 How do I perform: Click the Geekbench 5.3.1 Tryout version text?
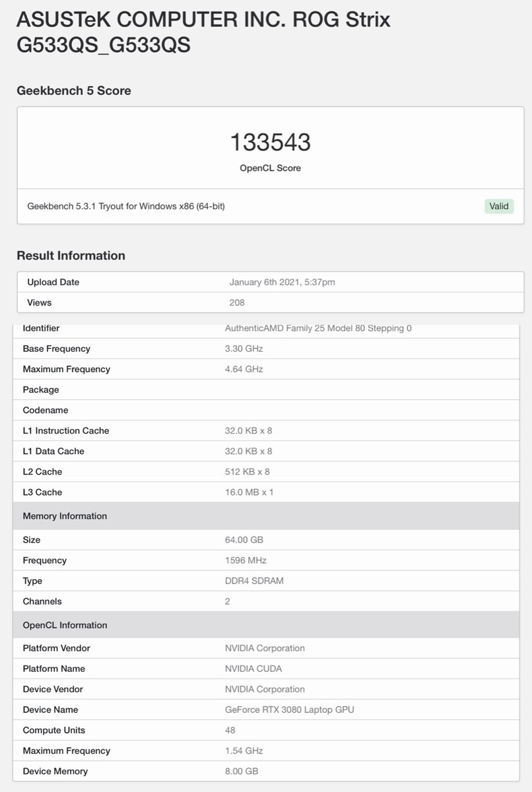[126, 206]
